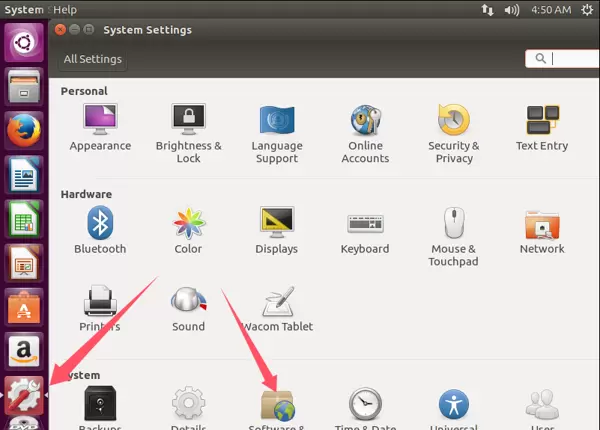Open the Help menu

click(64, 9)
